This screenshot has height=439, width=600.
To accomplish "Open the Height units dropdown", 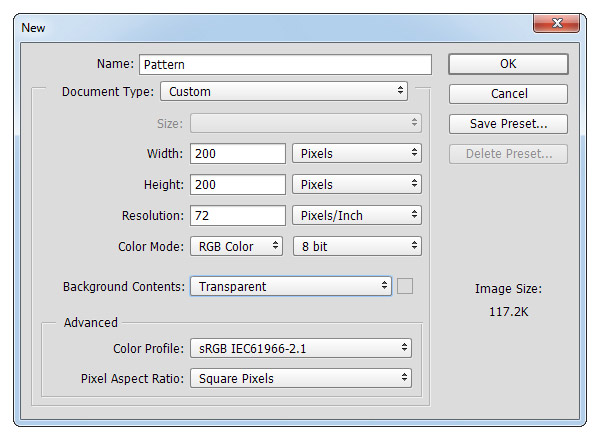I will [x=357, y=185].
